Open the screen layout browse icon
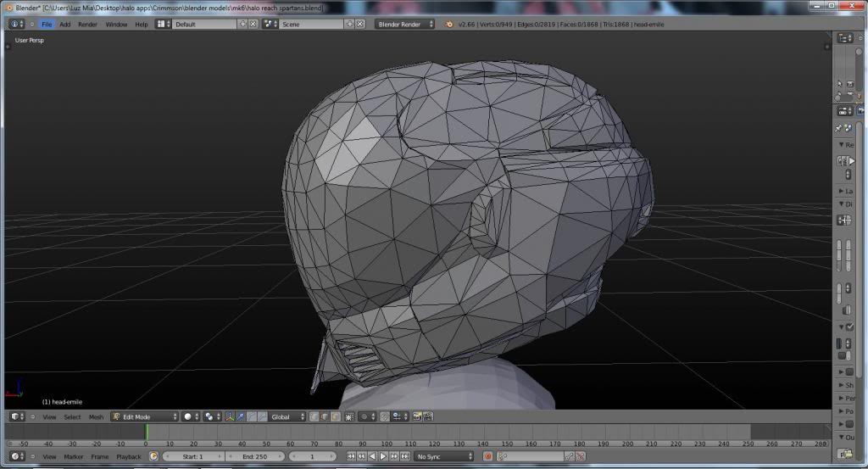The height and width of the screenshot is (469, 868). pos(163,25)
